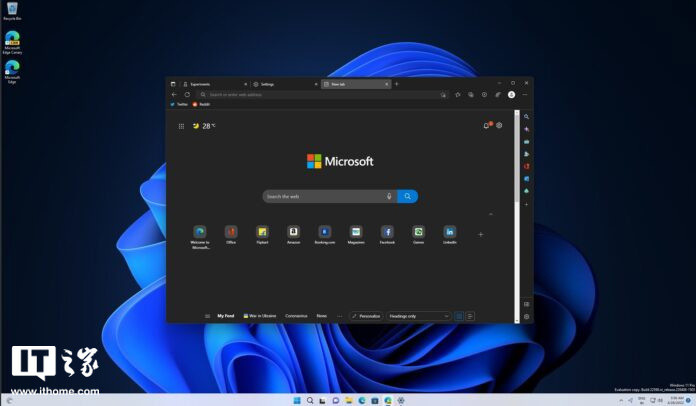The height and width of the screenshot is (406, 696).
Task: Open the Amazon quick link tile
Action: [293, 235]
